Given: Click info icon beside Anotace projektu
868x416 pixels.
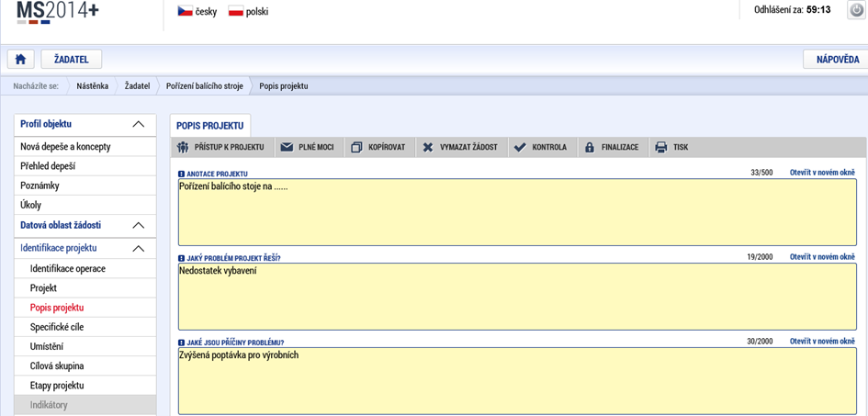Looking at the screenshot, I should pos(182,174).
